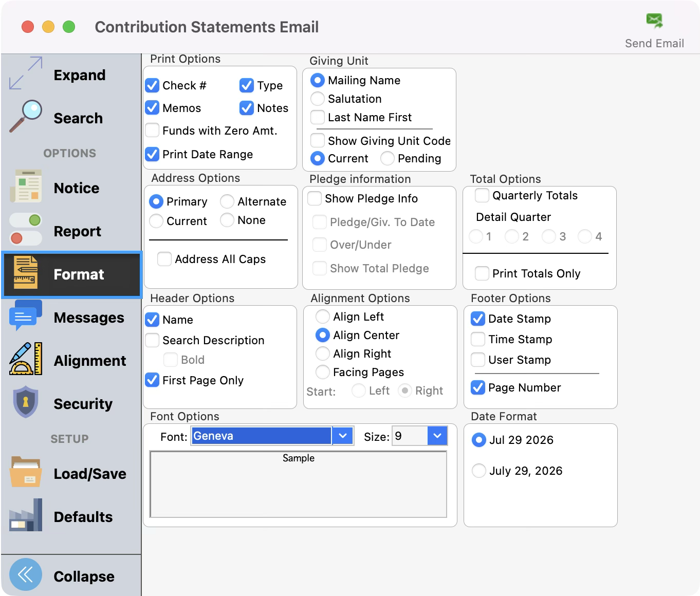
Task: Open the Report options section
Action: coord(71,231)
